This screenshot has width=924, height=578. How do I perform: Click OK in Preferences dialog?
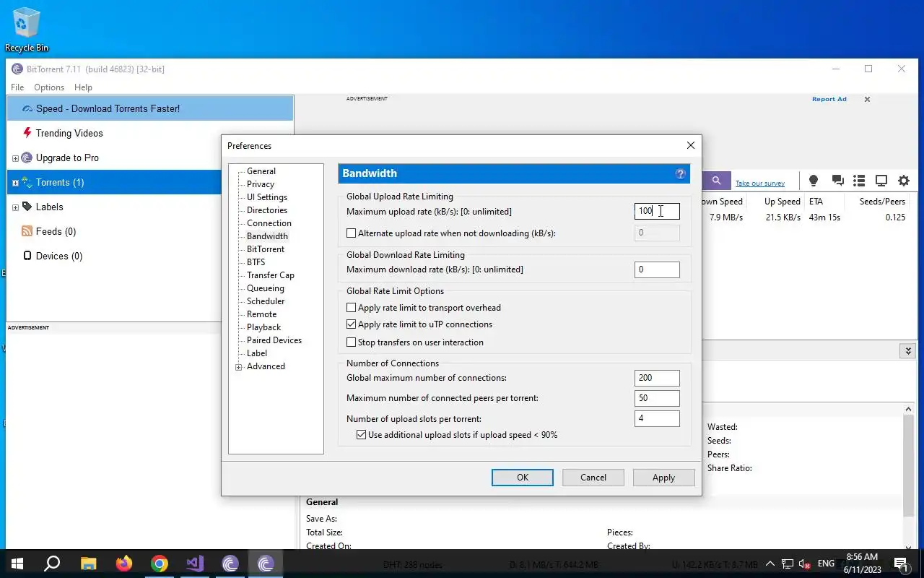[523, 478]
